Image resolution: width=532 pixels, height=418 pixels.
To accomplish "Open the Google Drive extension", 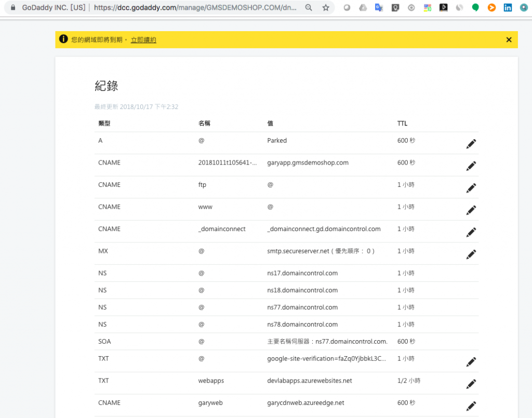I will tap(363, 7).
